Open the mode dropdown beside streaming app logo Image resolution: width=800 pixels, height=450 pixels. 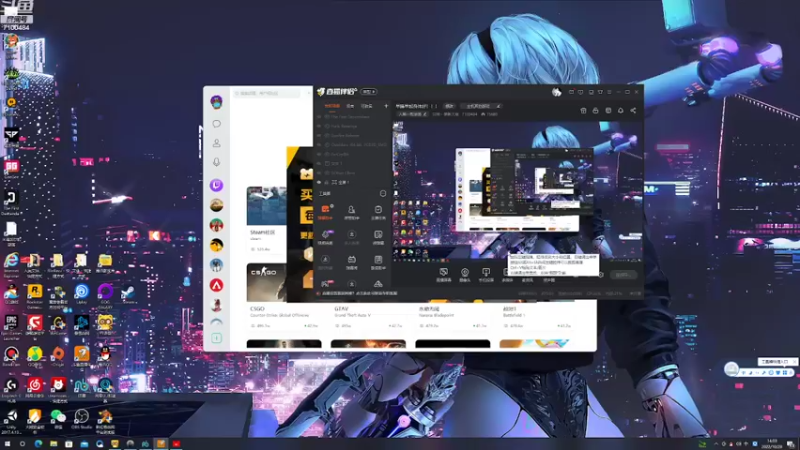coord(368,92)
